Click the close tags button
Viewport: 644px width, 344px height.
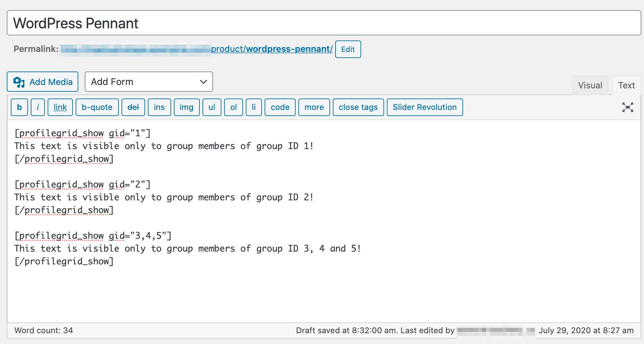click(x=358, y=107)
